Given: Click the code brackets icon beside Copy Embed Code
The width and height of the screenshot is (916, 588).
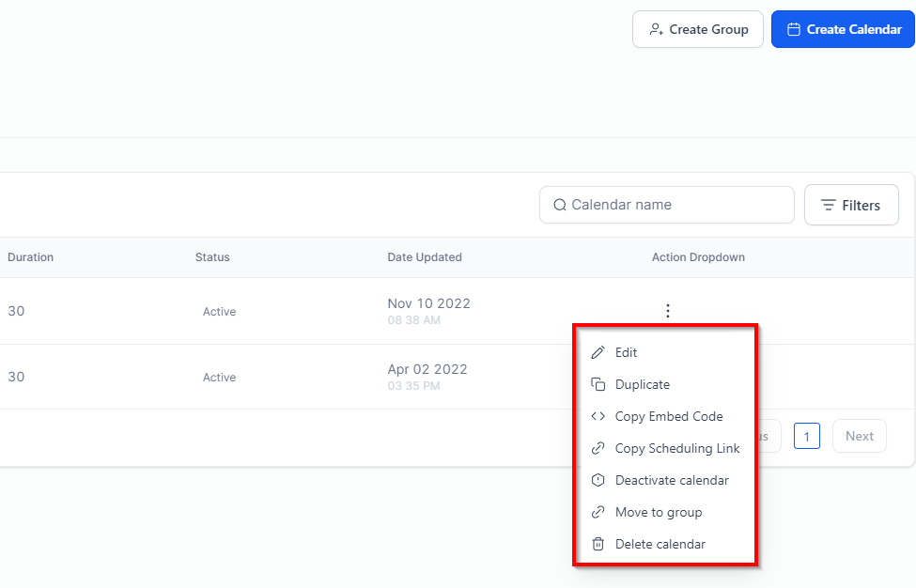Looking at the screenshot, I should click(x=598, y=416).
